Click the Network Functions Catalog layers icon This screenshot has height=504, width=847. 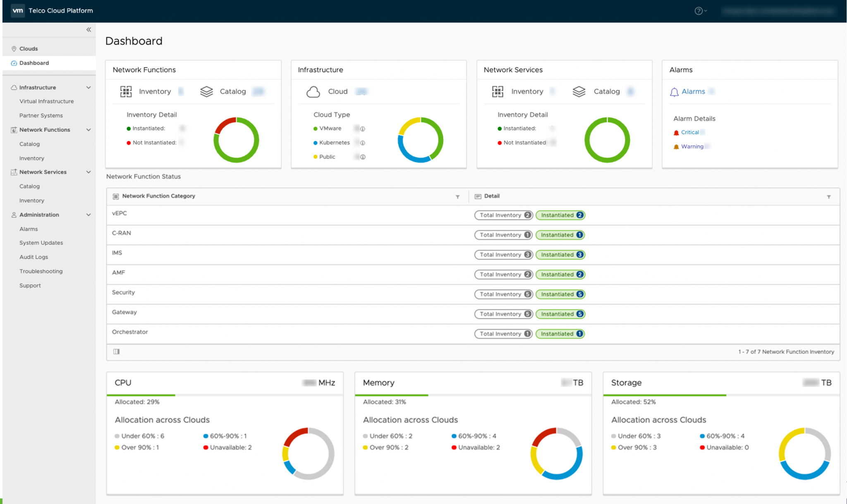click(x=206, y=91)
